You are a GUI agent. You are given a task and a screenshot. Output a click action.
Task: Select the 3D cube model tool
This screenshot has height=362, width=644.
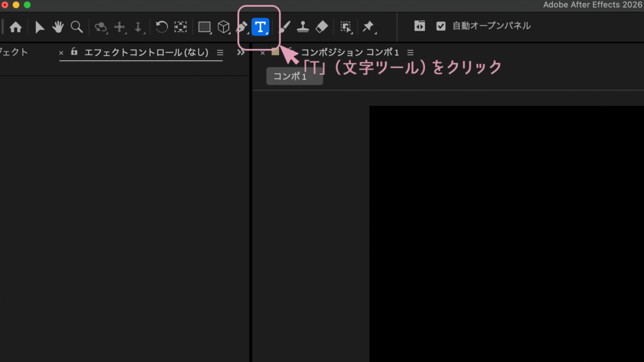tap(223, 27)
